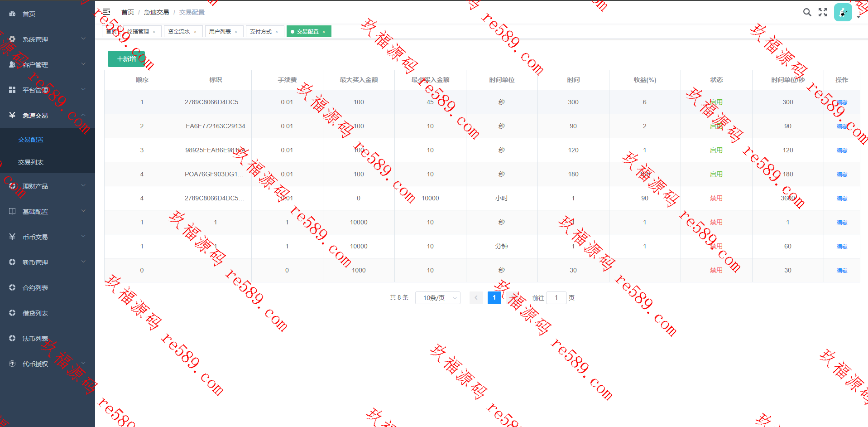
Task: Switch to the 资金流水 tab
Action: (179, 32)
